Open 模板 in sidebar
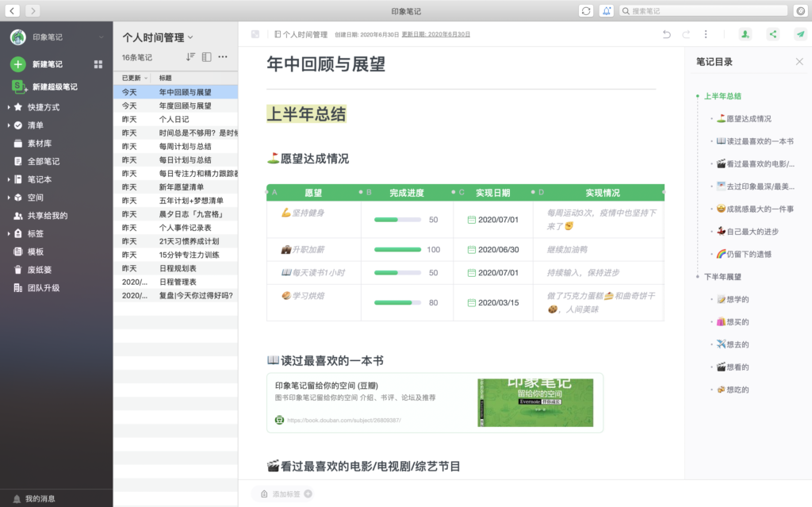This screenshot has width=812, height=507. click(29, 252)
